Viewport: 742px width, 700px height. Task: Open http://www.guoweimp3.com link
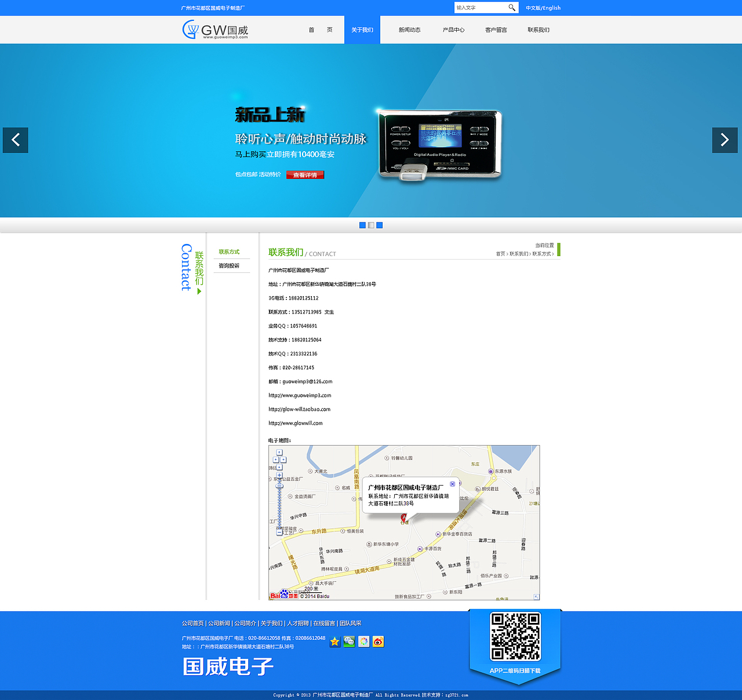pyautogui.click(x=300, y=395)
